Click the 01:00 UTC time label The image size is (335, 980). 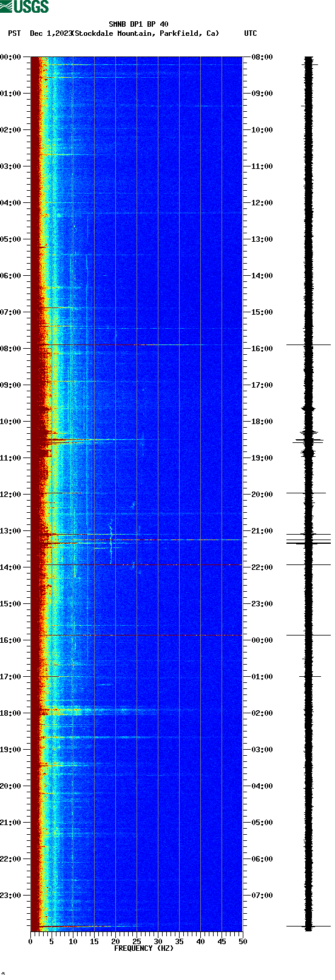(x=262, y=677)
